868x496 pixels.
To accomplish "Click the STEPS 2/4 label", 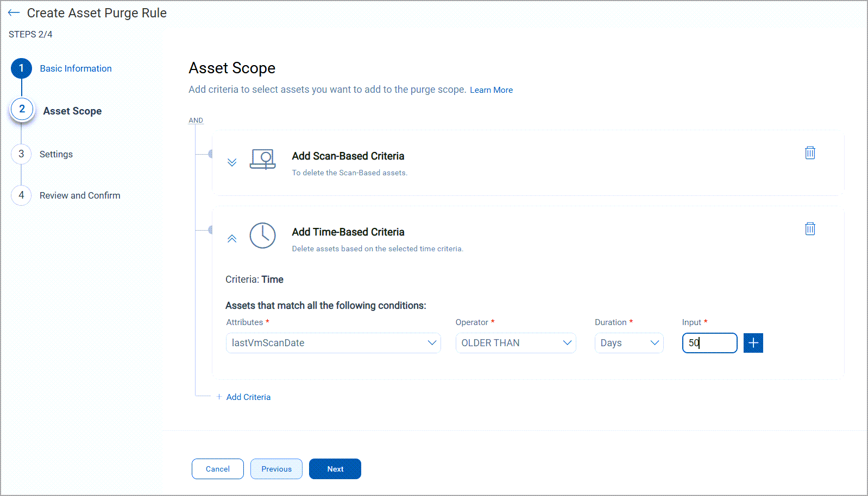I will point(30,34).
